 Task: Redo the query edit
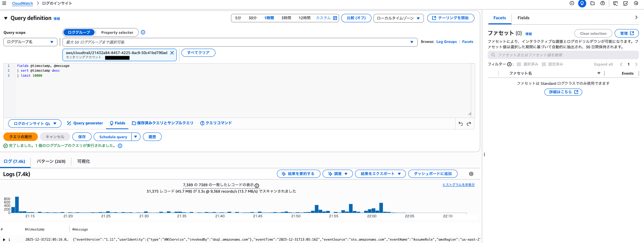pos(469,124)
